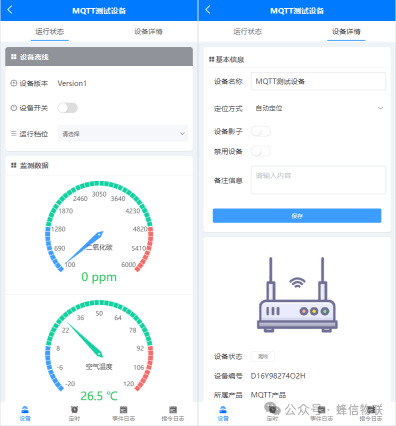Click the 设备离线 section header
Screen dimensions: 396x426
(x=99, y=57)
